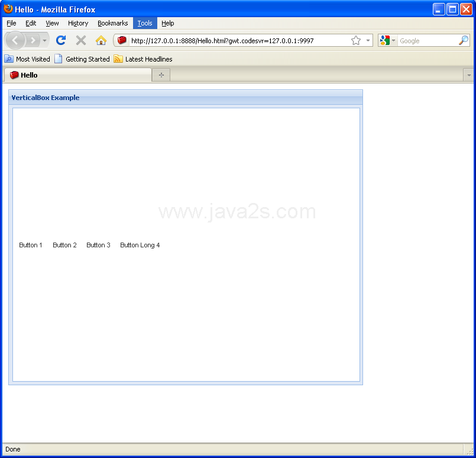
Task: Open a new tab with the plus button
Action: click(161, 75)
